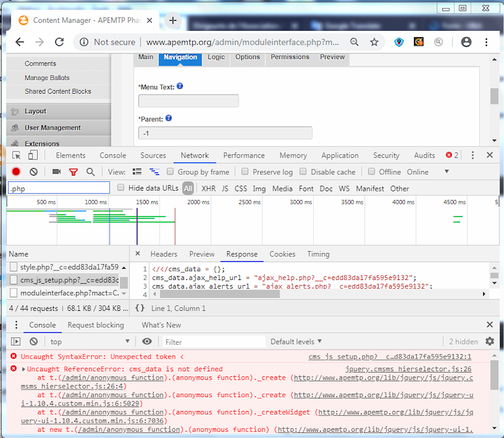Click the record network log button
The image size is (504, 438).
tap(16, 172)
